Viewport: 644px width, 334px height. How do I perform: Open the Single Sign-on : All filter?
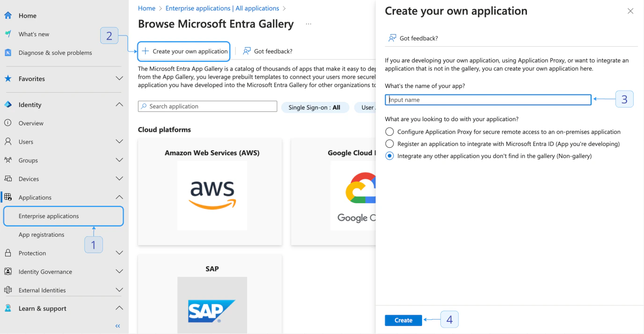[x=315, y=107]
